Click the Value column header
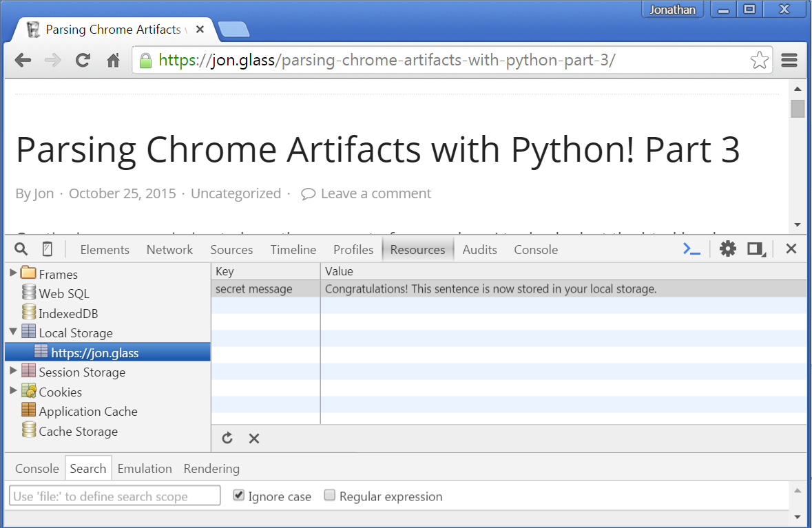This screenshot has height=528, width=812. click(x=563, y=271)
